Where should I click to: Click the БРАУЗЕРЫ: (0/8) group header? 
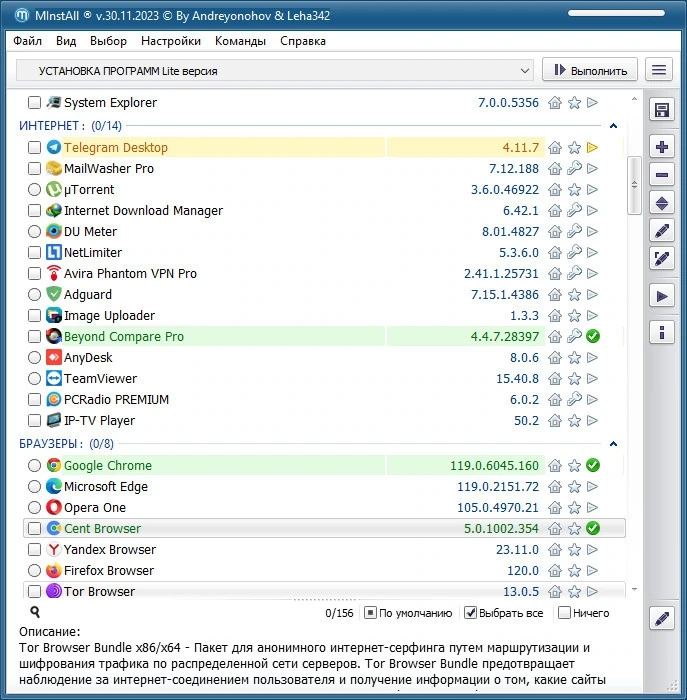(66, 444)
